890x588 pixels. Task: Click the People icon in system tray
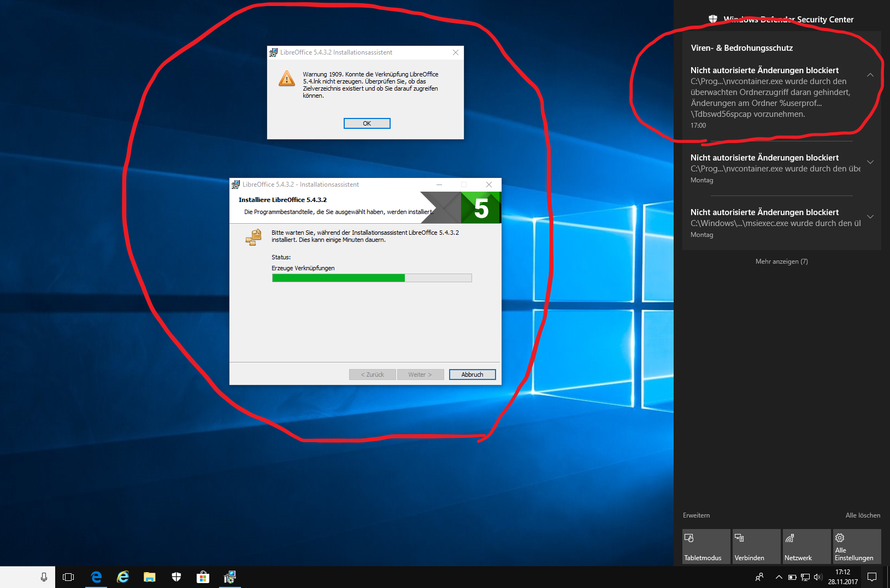point(759,577)
